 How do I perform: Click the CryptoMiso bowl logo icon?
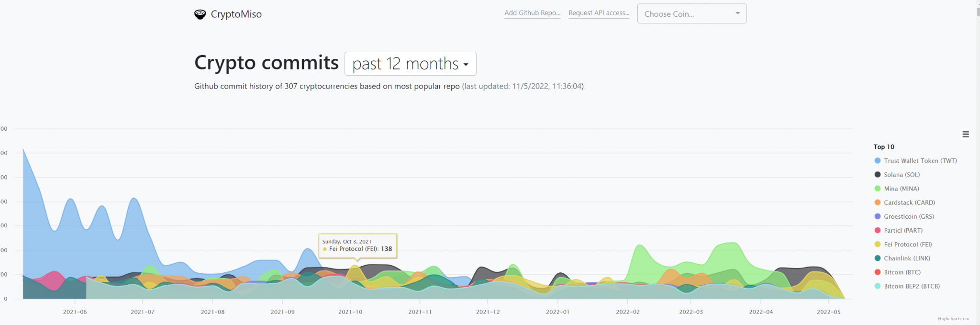[200, 14]
